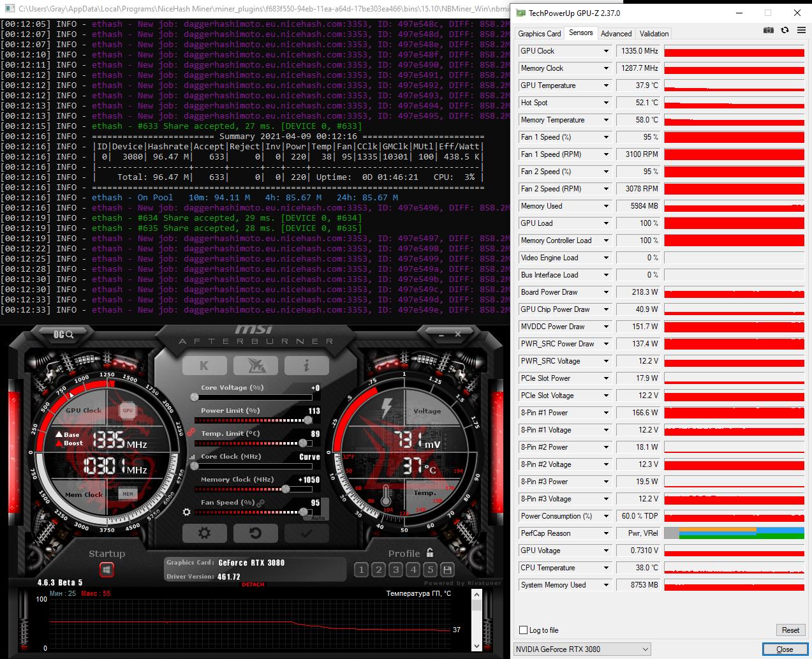The height and width of the screenshot is (659, 812).
Task: Expand the CPU Temperature sensor dropdown
Action: [606, 568]
